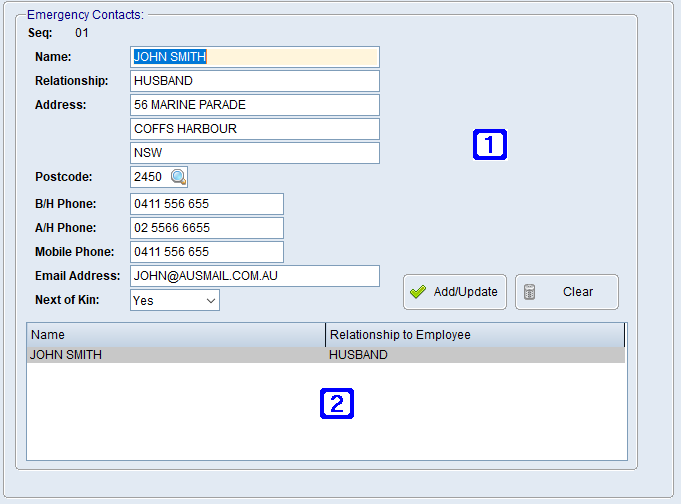
Task: Click the Mobile Phone label
Action: 75,252
